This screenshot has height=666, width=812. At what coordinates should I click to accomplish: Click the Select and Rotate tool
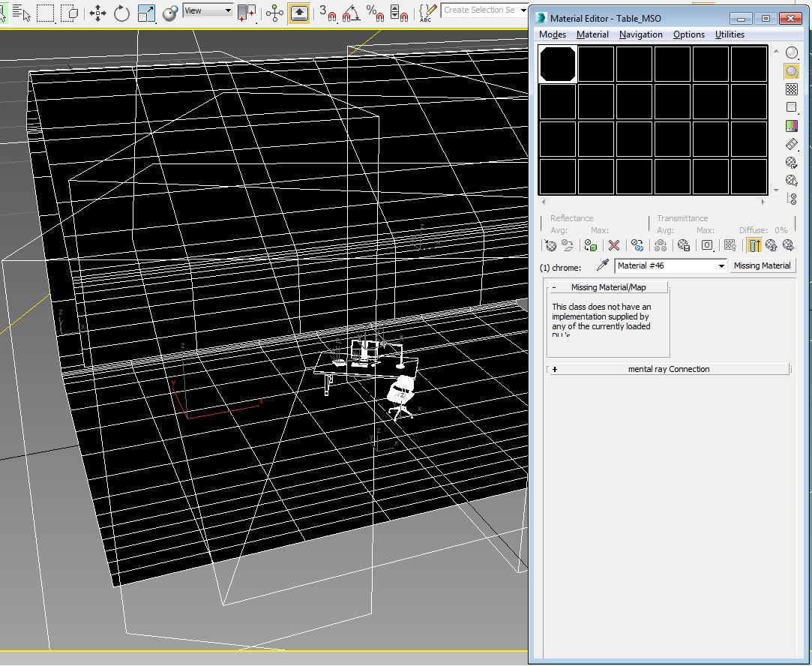pyautogui.click(x=121, y=13)
